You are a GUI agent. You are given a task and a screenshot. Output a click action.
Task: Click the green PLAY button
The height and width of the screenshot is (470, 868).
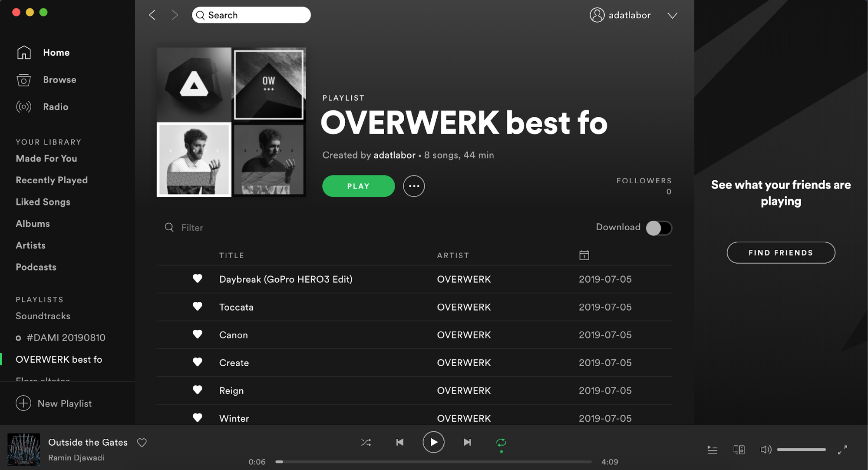tap(358, 186)
